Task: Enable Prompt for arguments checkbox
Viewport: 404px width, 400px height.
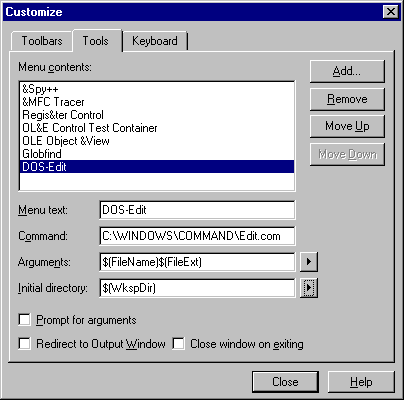Action: (x=25, y=320)
